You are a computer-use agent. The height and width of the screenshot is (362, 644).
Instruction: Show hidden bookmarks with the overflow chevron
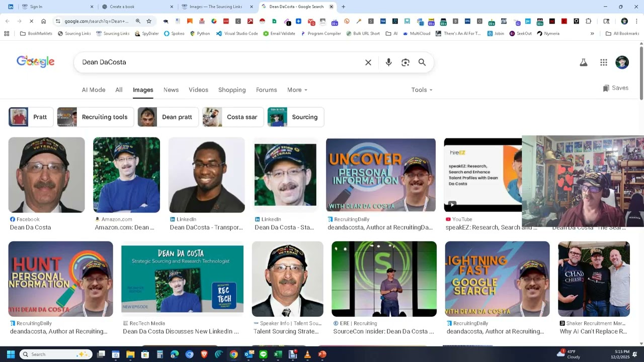coord(592,34)
